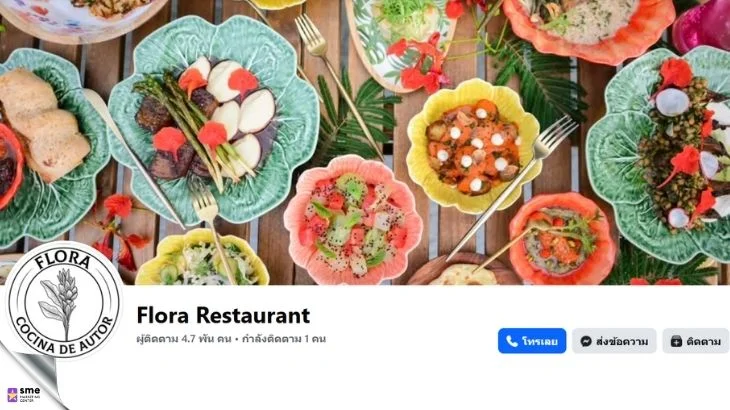Open the กำลังติดตาม 1 คน following list
The width and height of the screenshot is (730, 410).
pyautogui.click(x=284, y=339)
